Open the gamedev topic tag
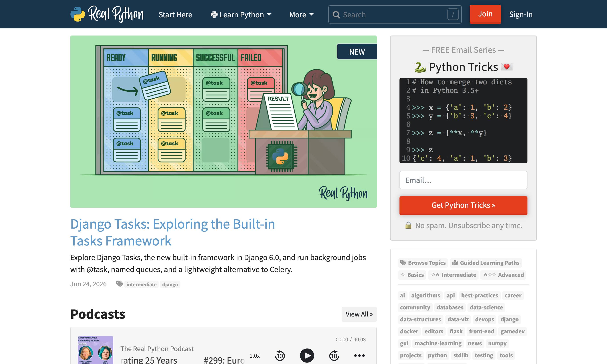The image size is (607, 364). 513,331
